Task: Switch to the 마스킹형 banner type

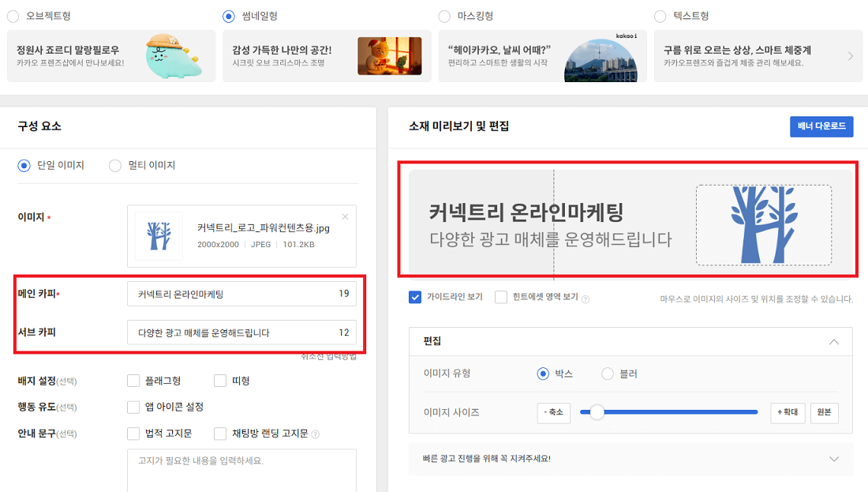Action: pyautogui.click(x=444, y=16)
